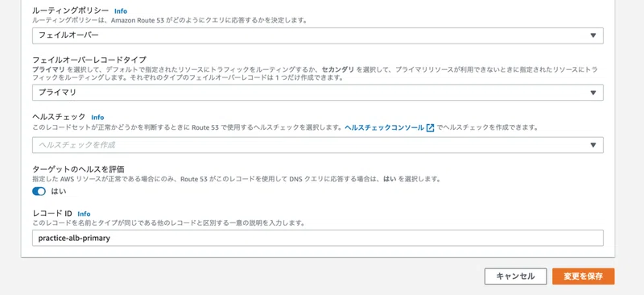Click the キャンセル button
The image size is (644, 295).
click(515, 276)
